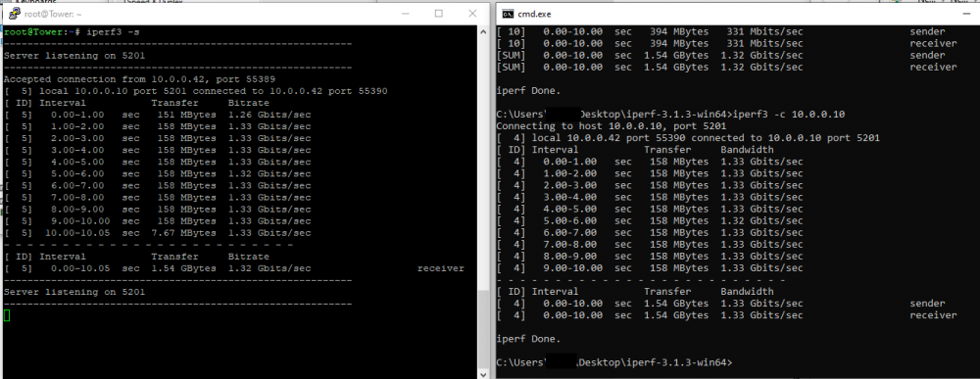Click the PuTTY 7.00-8.00 sec interval row

coord(158,198)
